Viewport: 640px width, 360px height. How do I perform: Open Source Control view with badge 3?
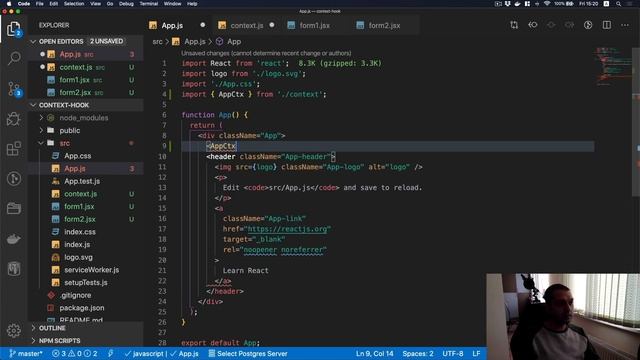14,89
